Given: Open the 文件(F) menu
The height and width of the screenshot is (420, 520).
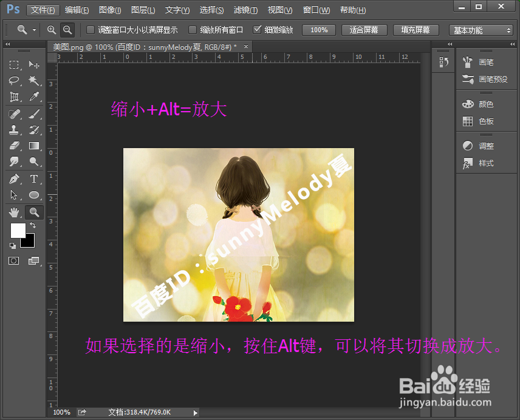Looking at the screenshot, I should 43,10.
